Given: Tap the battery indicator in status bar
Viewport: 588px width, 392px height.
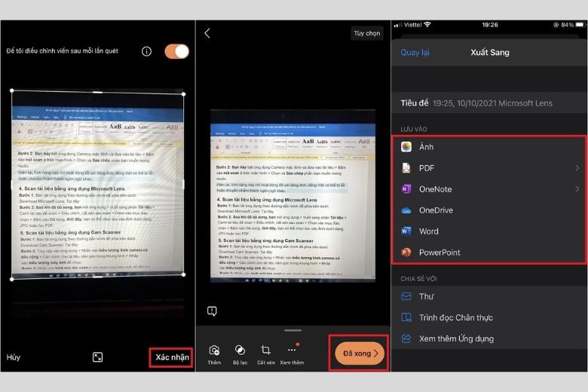Looking at the screenshot, I should [x=580, y=25].
